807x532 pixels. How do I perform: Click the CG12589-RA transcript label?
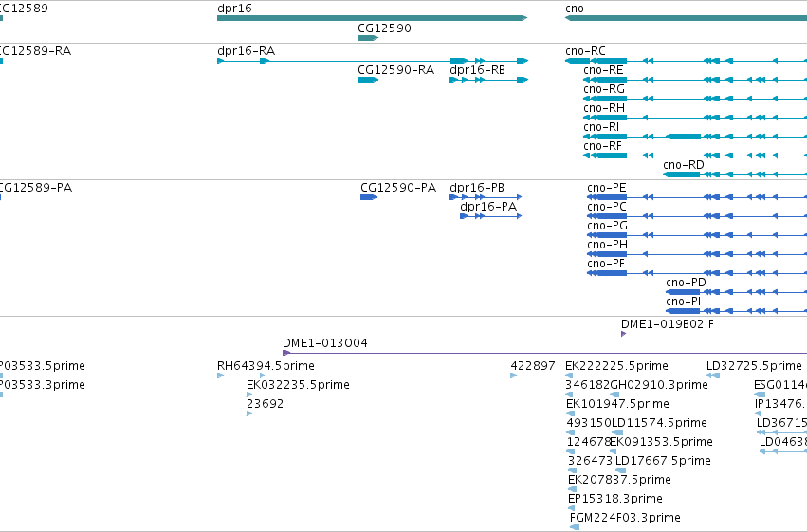click(x=35, y=51)
